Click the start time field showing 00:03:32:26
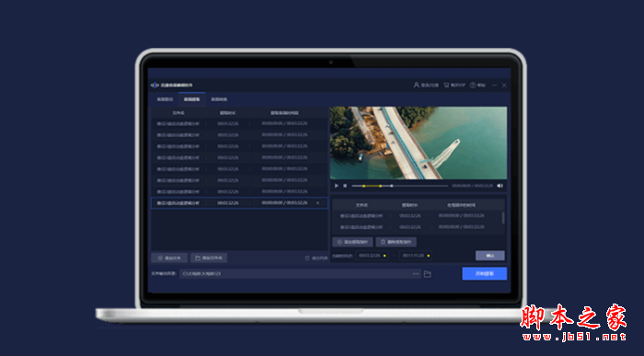Viewport: 644px width, 356px height. pos(372,256)
